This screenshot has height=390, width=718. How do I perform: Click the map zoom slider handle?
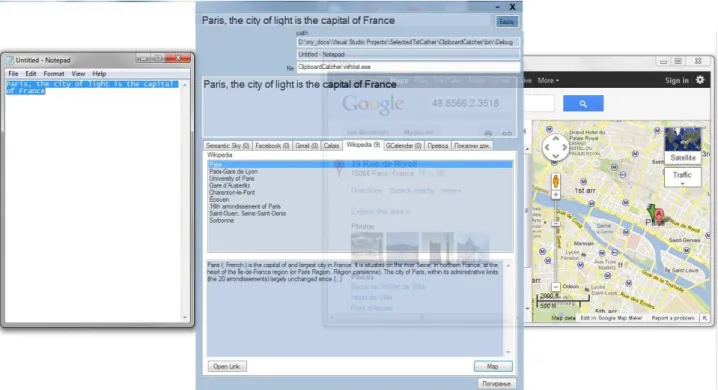555,223
